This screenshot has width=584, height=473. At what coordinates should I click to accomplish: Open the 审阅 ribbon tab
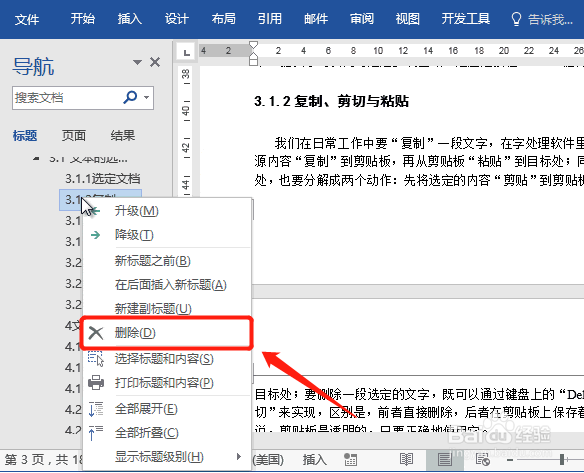coord(362,19)
